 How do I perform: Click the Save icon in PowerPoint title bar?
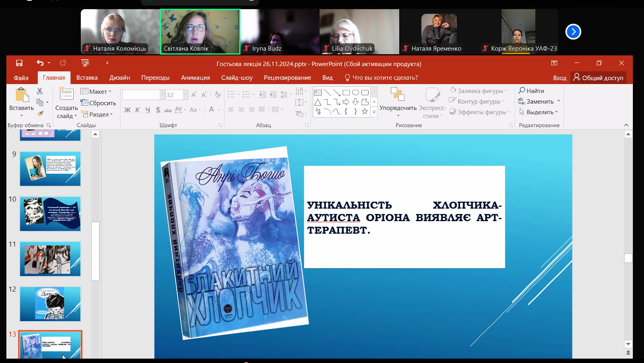[19, 63]
